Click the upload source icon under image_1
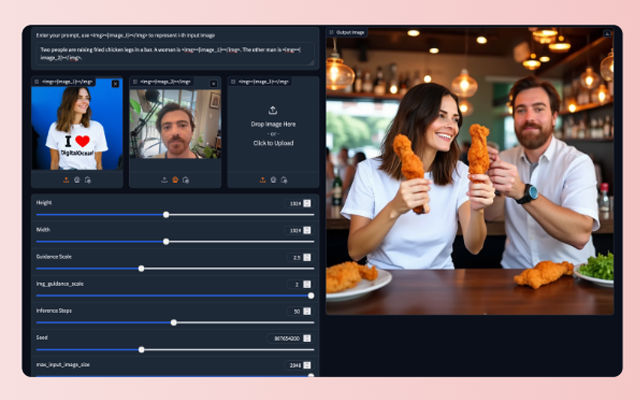The image size is (640, 400). (66, 180)
